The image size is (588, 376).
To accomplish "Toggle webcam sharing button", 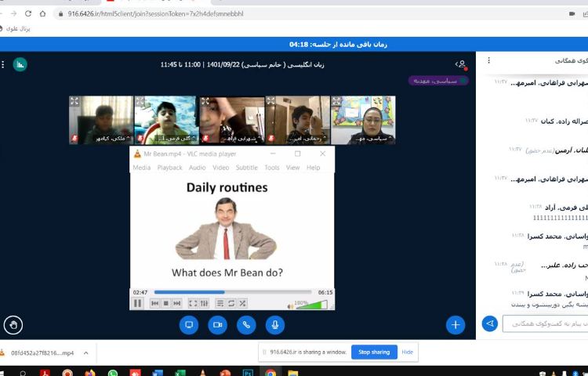I will click(218, 324).
